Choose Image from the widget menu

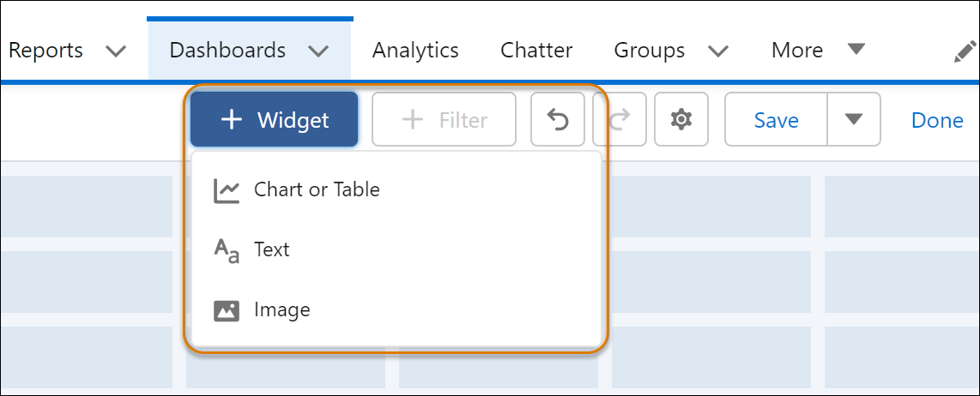[x=281, y=309]
